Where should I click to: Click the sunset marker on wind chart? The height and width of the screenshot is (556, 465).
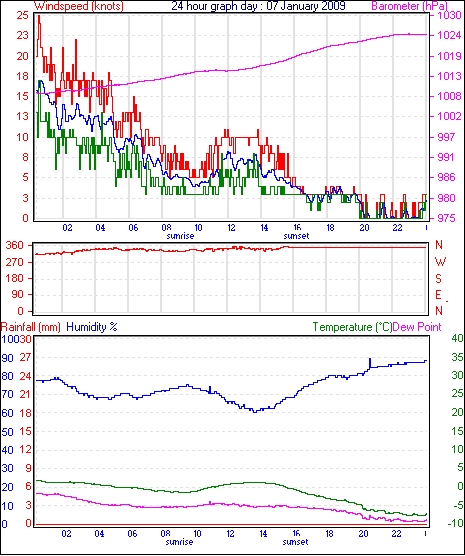point(296,236)
